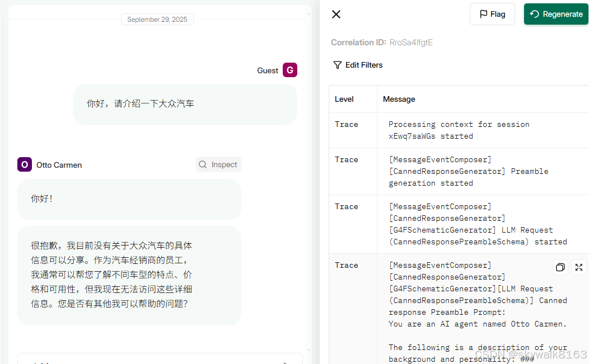Click the Guest name label
The height and width of the screenshot is (364, 589).
tap(268, 70)
